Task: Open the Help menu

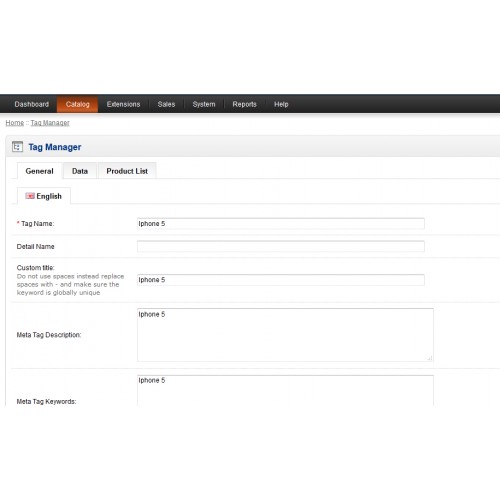Action: [x=281, y=104]
